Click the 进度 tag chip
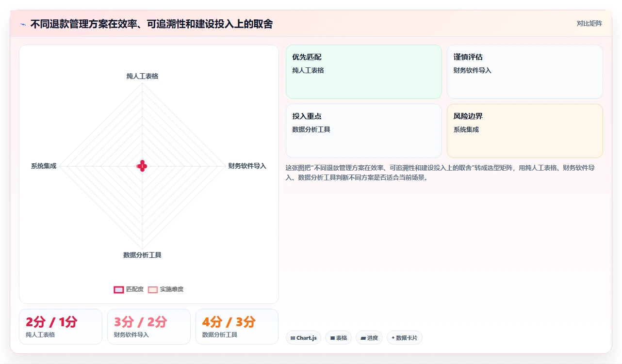The width and height of the screenshot is (622, 364). (x=369, y=338)
